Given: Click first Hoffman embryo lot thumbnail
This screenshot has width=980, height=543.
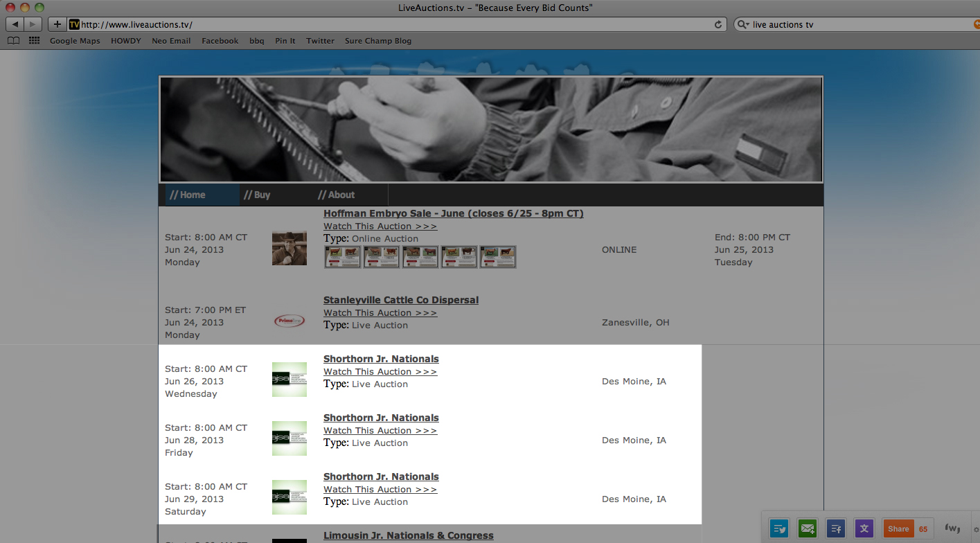Looking at the screenshot, I should tap(343, 256).
